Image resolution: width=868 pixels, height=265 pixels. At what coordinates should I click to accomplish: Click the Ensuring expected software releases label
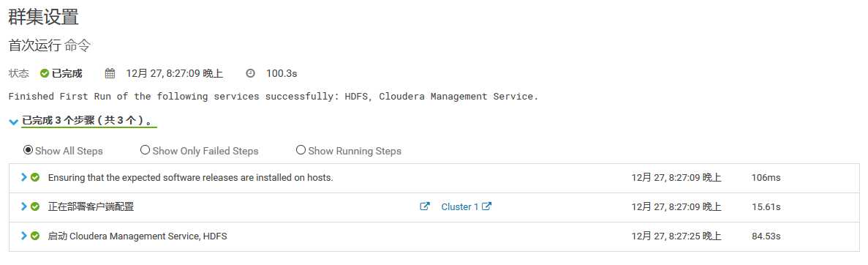190,178
